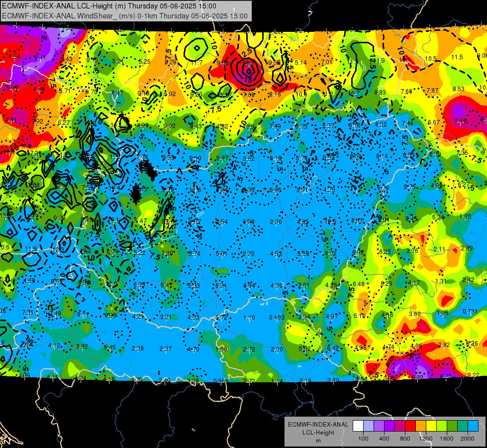Viewport: 487px width, 448px height.
Task: Click the grid value 1.80
Action: point(465,217)
